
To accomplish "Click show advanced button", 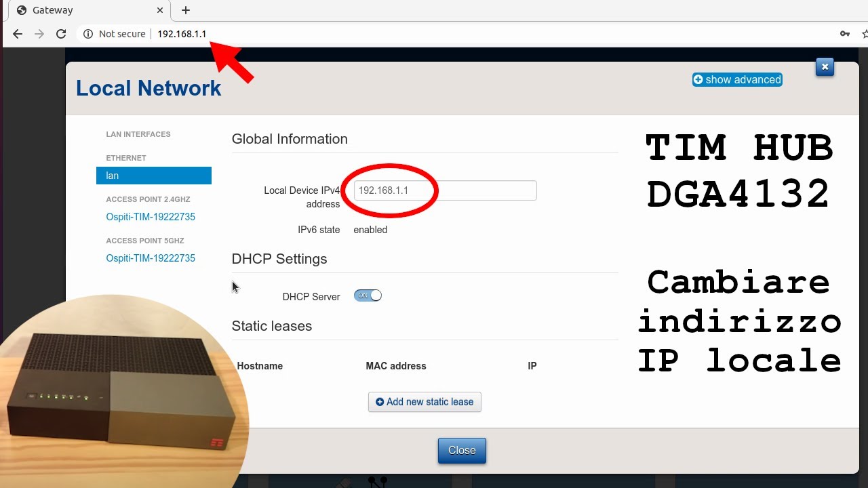I will [737, 80].
